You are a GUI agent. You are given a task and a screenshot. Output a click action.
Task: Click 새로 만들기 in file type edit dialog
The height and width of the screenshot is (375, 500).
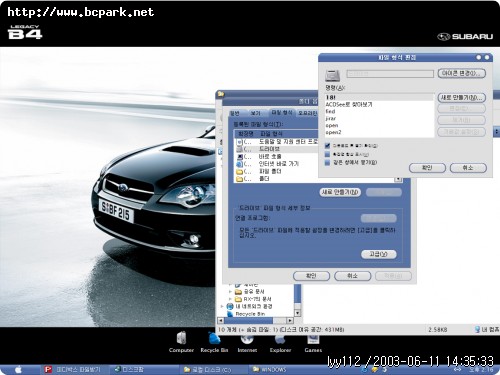coord(461,98)
